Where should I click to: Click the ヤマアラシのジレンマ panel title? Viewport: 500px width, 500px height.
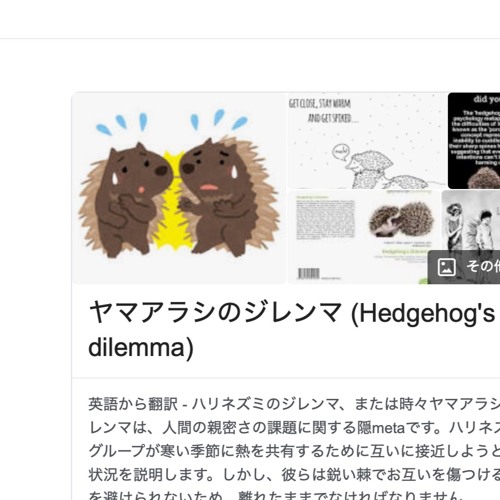[292, 330]
